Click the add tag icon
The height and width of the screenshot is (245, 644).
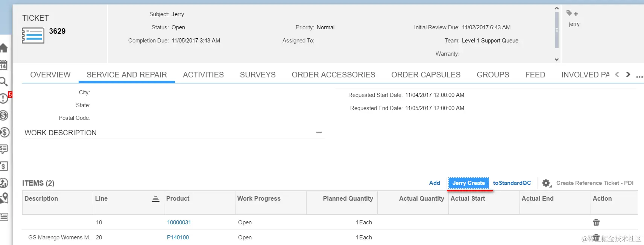pyautogui.click(x=572, y=13)
